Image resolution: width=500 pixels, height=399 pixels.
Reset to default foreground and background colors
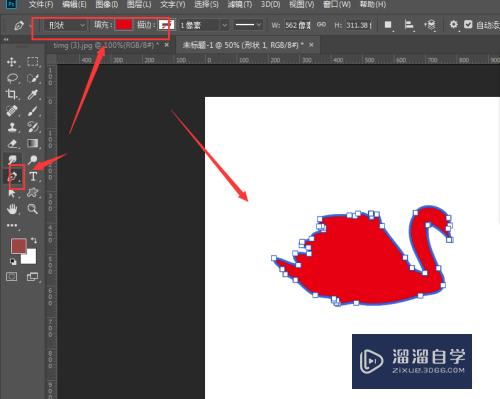(13, 262)
